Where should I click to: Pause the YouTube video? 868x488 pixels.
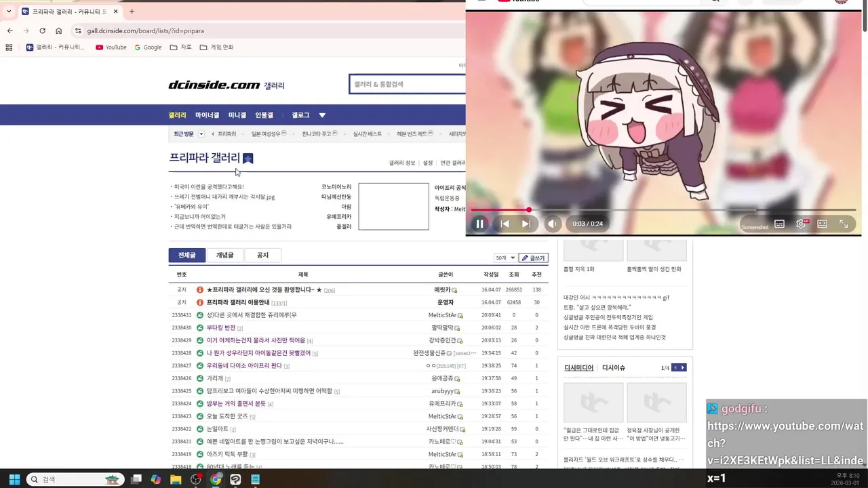(479, 224)
